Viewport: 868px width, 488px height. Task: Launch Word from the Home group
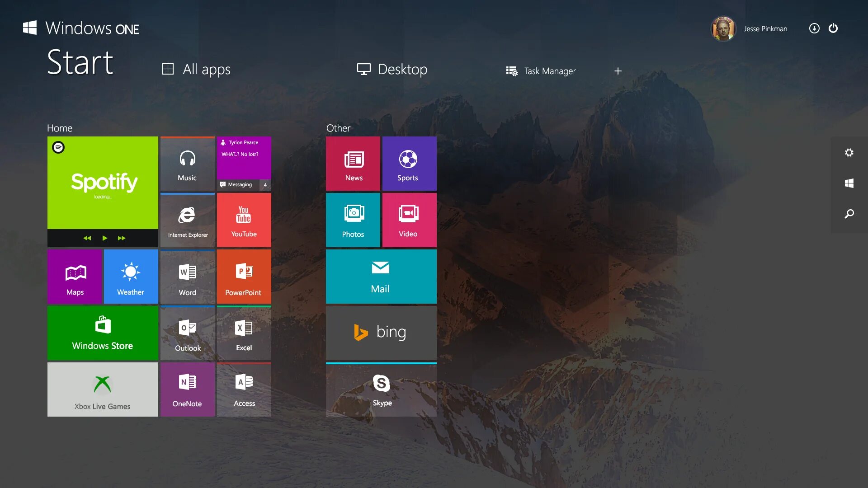pyautogui.click(x=188, y=277)
